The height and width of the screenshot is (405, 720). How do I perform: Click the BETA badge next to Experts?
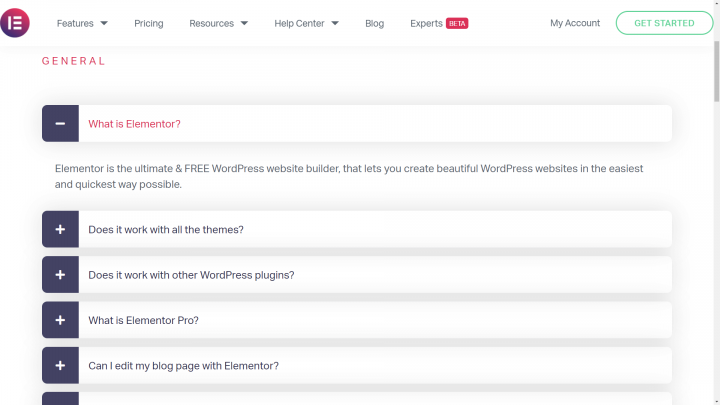tap(457, 23)
